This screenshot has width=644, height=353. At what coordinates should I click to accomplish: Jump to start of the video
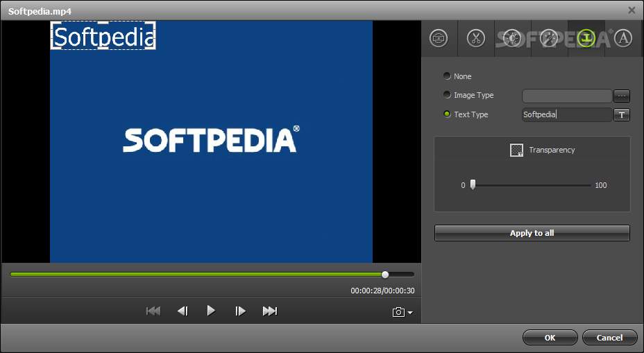[153, 311]
